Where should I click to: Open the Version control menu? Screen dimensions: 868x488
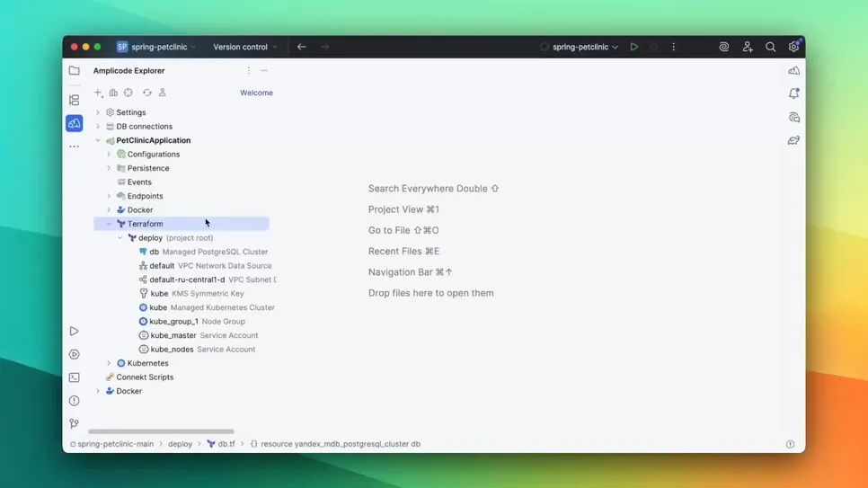coord(244,47)
